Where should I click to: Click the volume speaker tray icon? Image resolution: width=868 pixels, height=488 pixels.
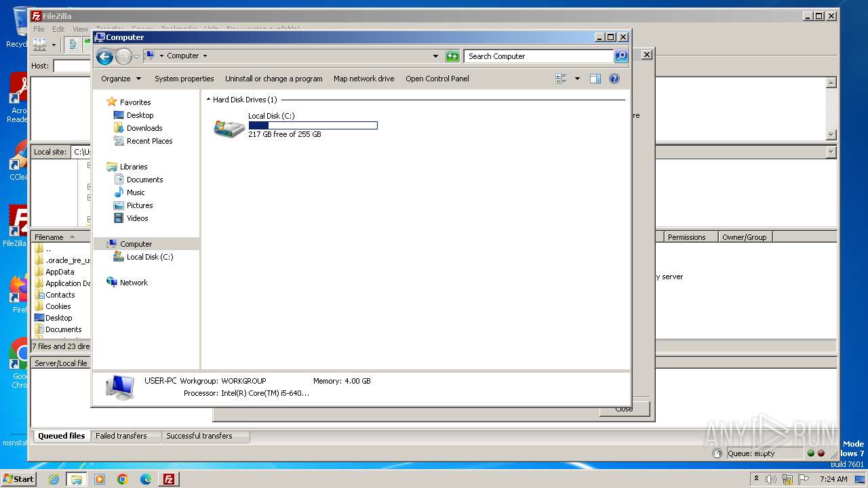tap(771, 479)
